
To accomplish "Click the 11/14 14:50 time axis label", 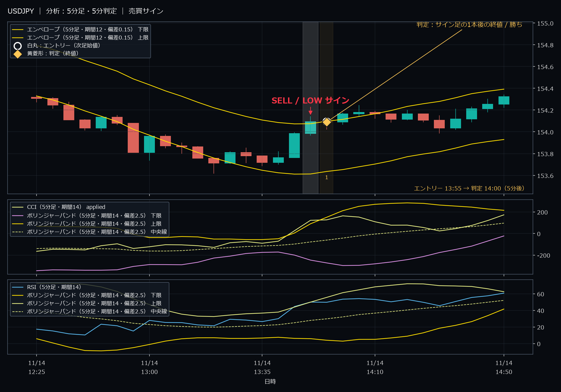I will [x=504, y=367].
